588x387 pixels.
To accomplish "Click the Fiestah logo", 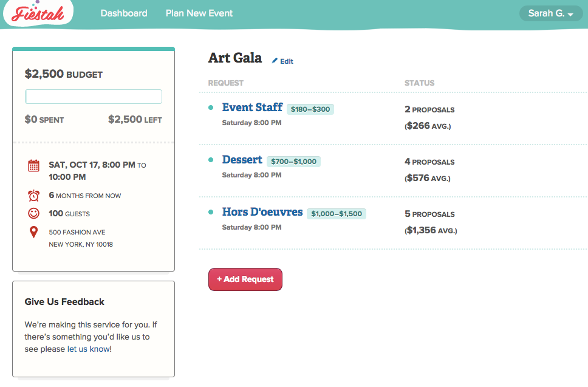I will (x=37, y=13).
